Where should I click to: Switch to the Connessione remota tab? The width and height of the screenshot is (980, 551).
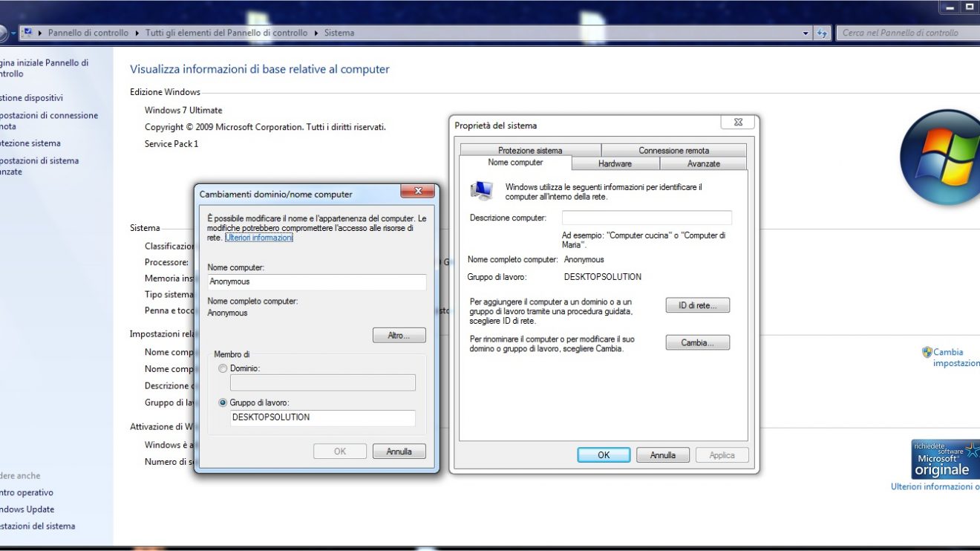coord(673,150)
